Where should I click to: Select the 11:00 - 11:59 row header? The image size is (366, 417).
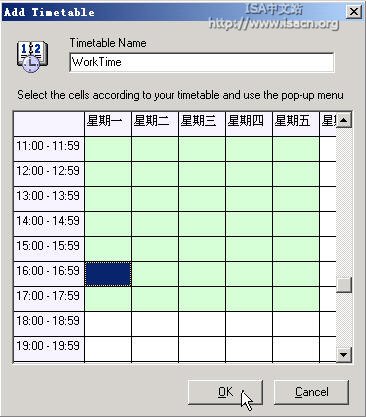pos(49,149)
